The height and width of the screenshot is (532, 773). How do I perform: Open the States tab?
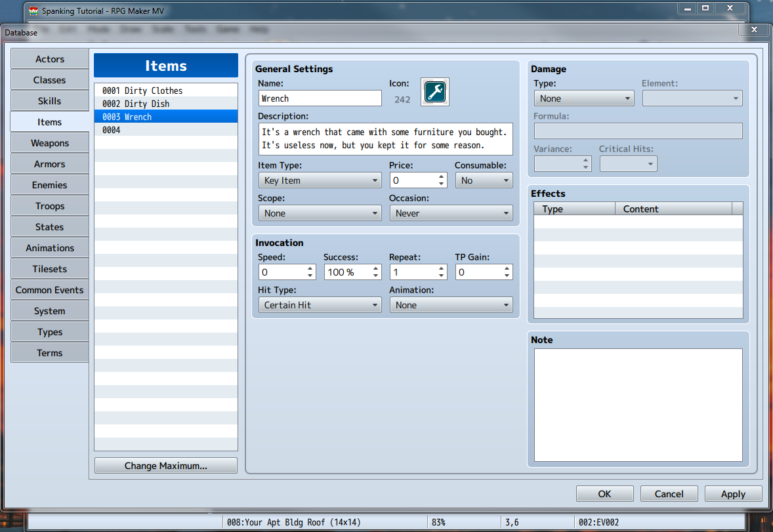(x=50, y=227)
